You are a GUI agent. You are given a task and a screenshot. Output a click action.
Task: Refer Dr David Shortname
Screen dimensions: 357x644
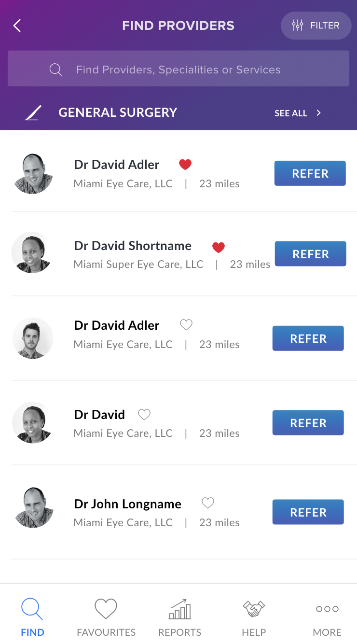[x=311, y=254]
